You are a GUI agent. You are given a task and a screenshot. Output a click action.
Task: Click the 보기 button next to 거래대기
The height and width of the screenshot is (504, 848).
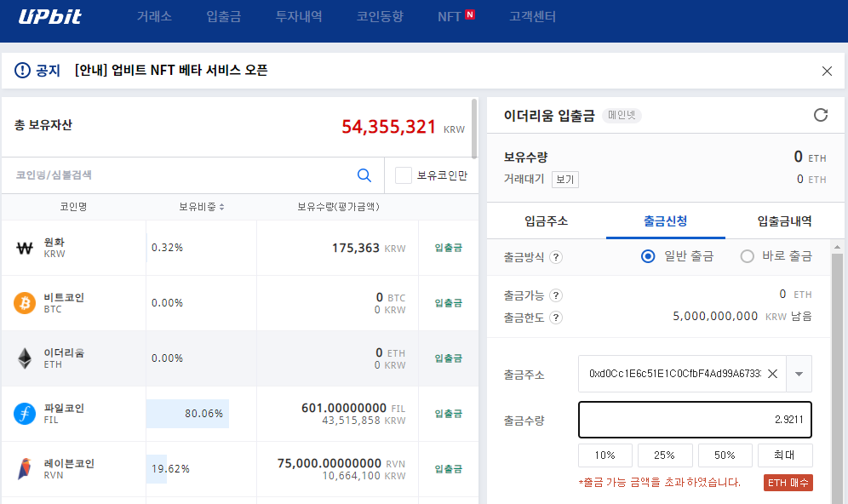[x=565, y=180]
